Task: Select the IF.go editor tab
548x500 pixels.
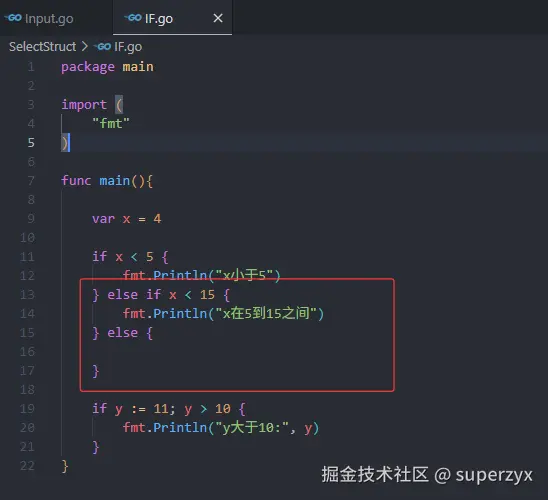Action: pos(172,18)
